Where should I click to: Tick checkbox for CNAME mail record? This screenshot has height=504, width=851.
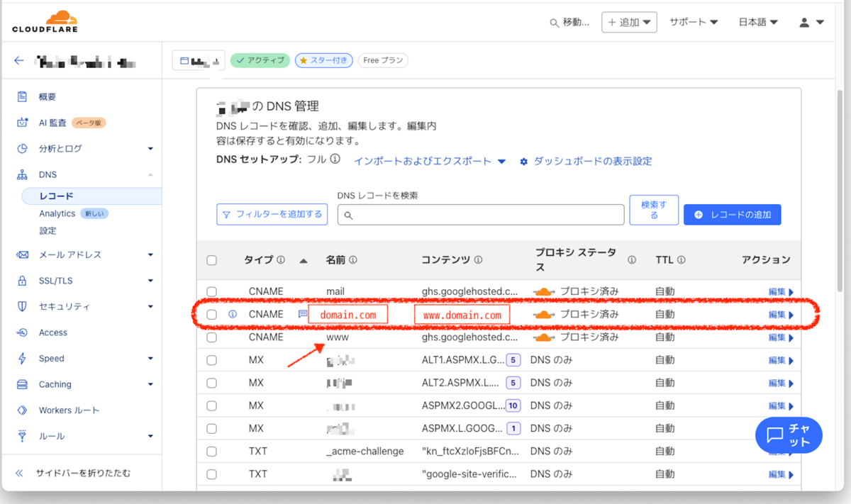(x=211, y=291)
